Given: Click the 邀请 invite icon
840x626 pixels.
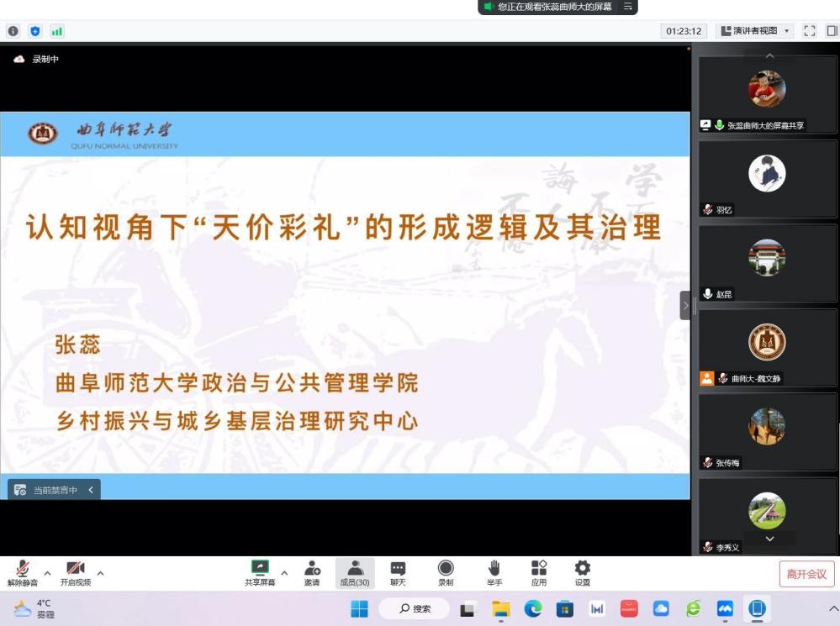Looking at the screenshot, I should (312, 572).
